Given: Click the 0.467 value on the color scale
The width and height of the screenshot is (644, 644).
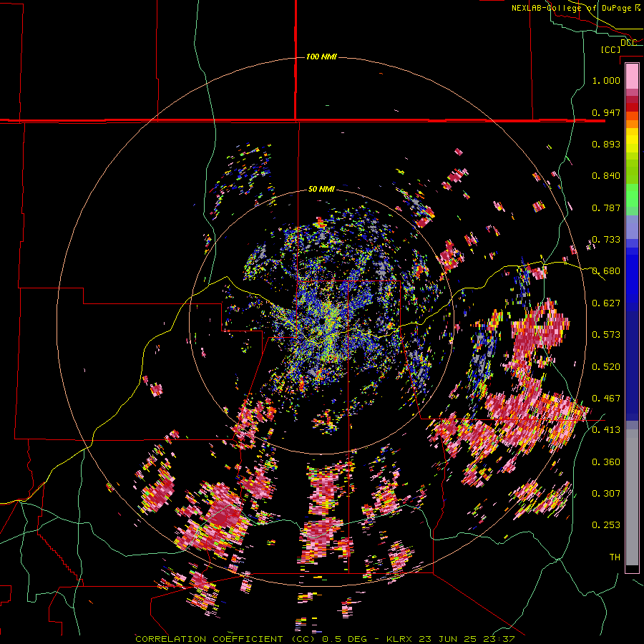Looking at the screenshot, I should (x=606, y=399).
